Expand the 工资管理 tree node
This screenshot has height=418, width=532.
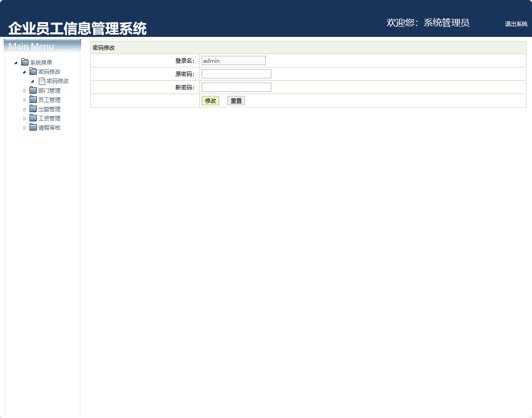click(x=25, y=118)
